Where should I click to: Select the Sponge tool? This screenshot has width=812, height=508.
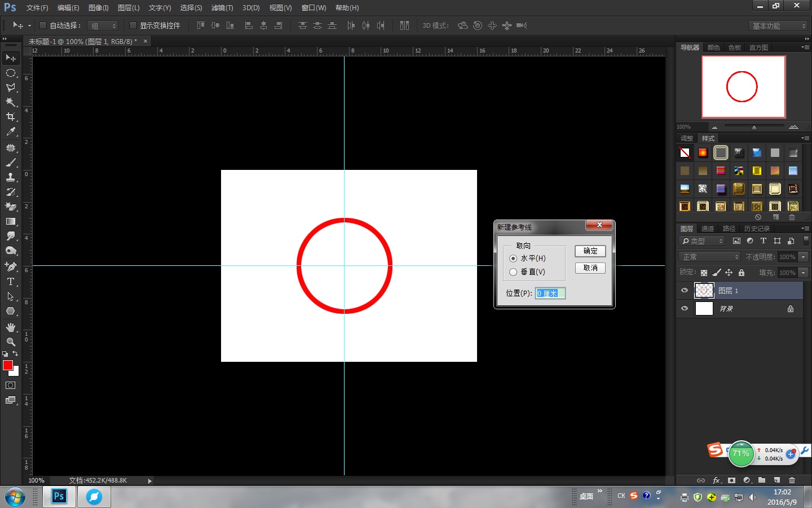[11, 251]
